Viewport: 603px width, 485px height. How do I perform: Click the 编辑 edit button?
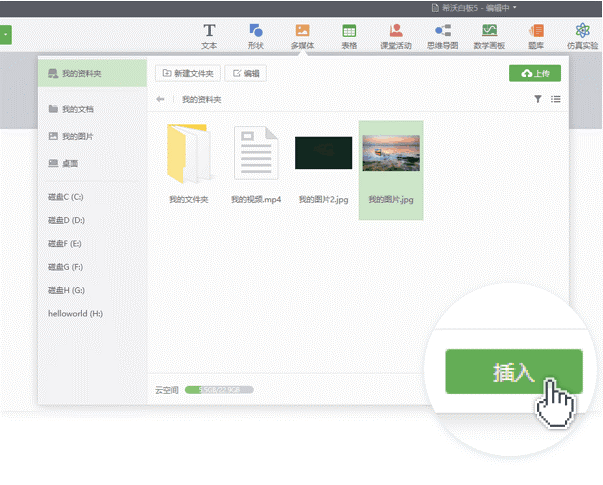(x=246, y=73)
